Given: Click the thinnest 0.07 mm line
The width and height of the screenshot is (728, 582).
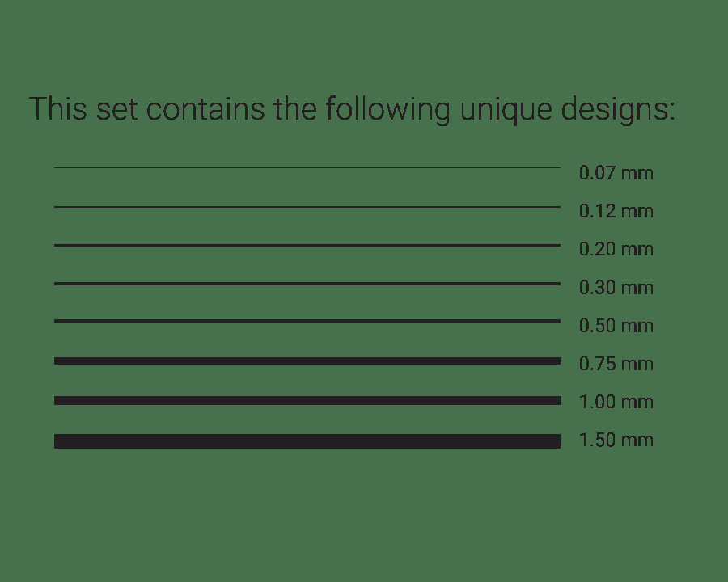Looking at the screenshot, I should coord(307,167).
